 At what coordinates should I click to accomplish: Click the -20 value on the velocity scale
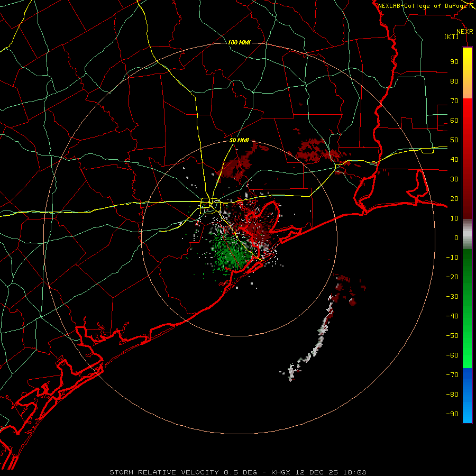452,277
